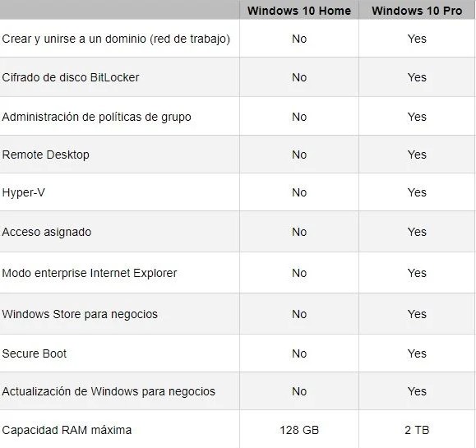This screenshot has width=476, height=448.
Task: Click the 'Yes' cell for Remote Desktop
Action: [x=417, y=155]
